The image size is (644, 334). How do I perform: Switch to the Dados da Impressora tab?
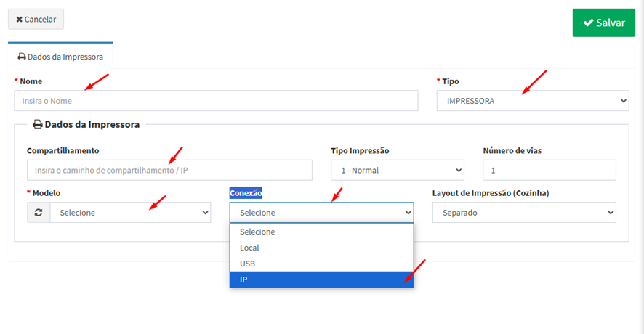coord(60,57)
